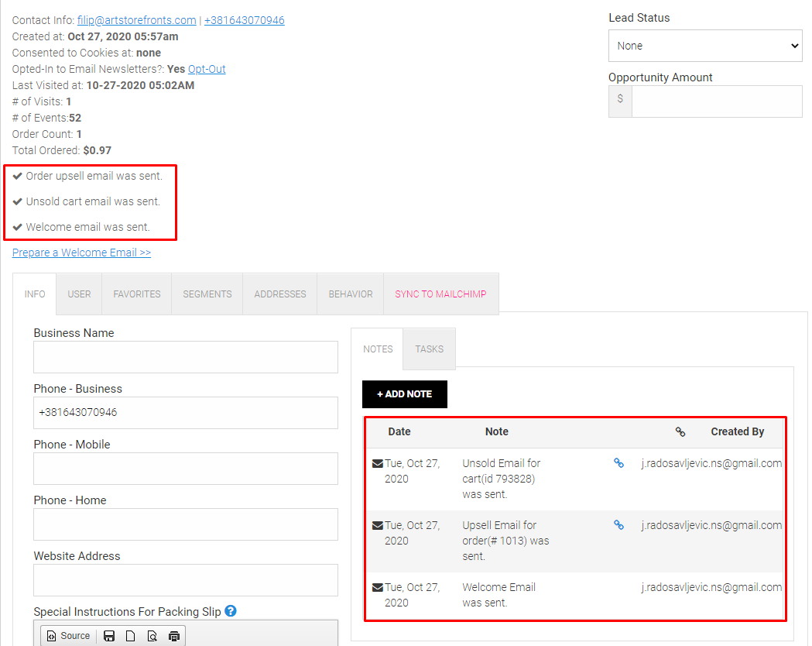Click help icon beside Special Instructions label
This screenshot has width=812, height=646.
point(231,611)
